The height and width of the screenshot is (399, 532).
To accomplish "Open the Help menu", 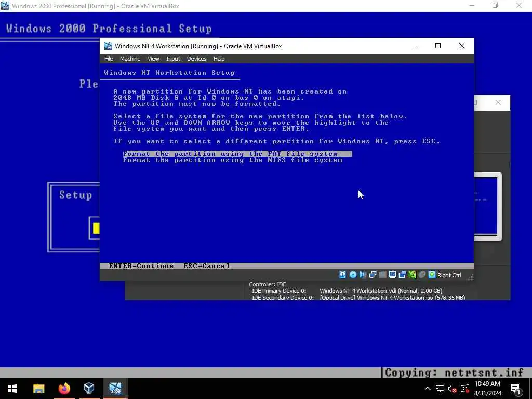I will (x=219, y=59).
